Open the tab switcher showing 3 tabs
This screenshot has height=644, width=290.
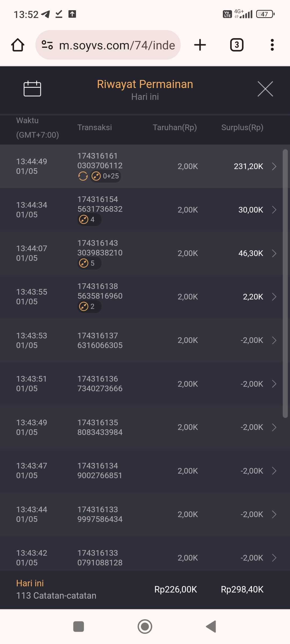click(x=237, y=45)
